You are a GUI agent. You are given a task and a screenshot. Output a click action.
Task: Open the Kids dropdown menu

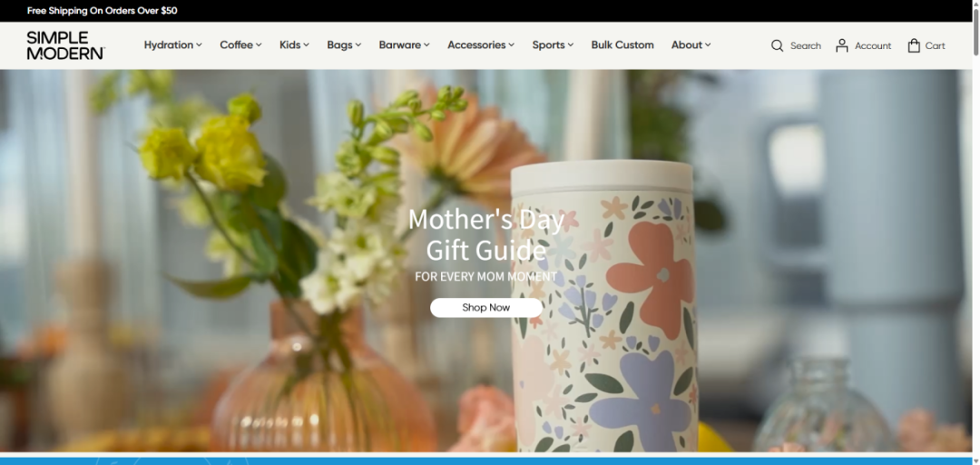pos(294,45)
